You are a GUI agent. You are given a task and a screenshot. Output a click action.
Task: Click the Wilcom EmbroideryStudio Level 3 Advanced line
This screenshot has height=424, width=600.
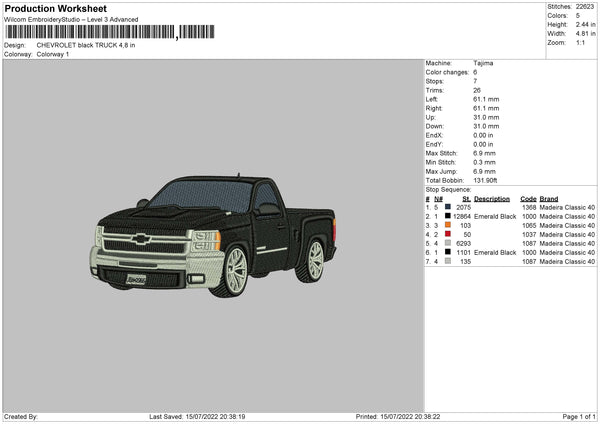71,20
